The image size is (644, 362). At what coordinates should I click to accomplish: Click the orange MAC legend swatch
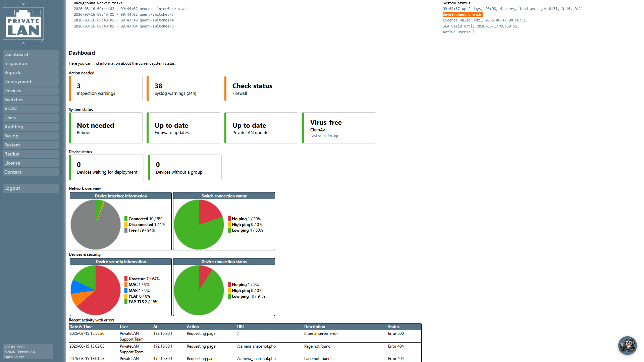point(126,285)
